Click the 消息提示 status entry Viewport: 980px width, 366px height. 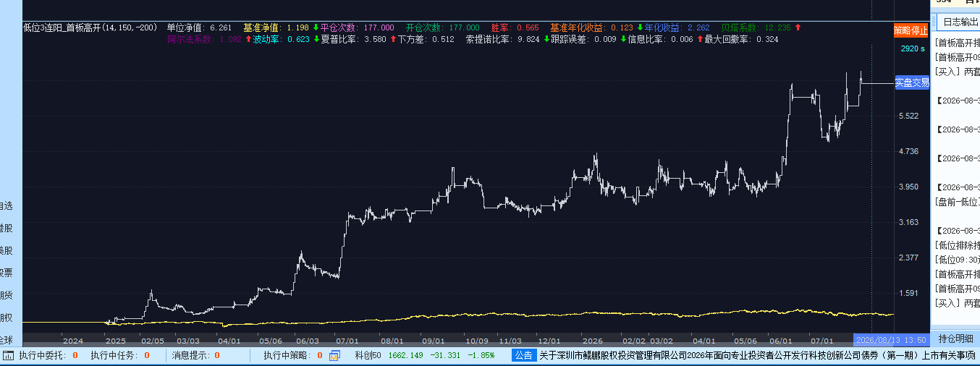196,355
